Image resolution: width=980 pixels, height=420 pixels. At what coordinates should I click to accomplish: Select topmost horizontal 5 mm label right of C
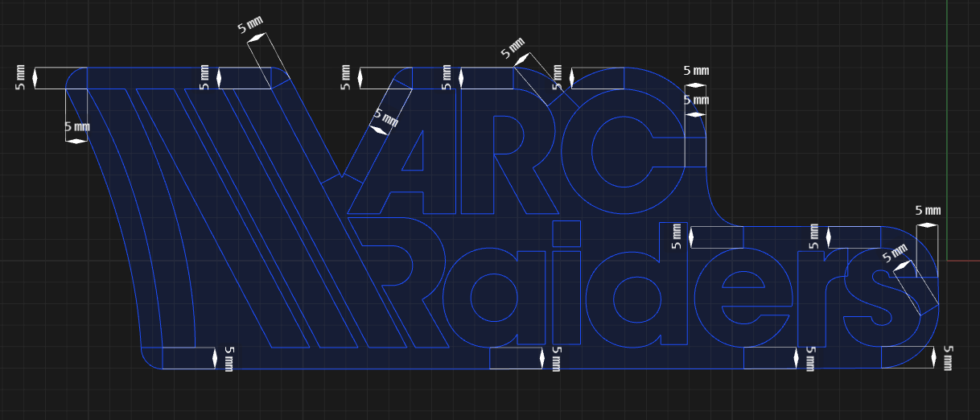click(x=696, y=71)
